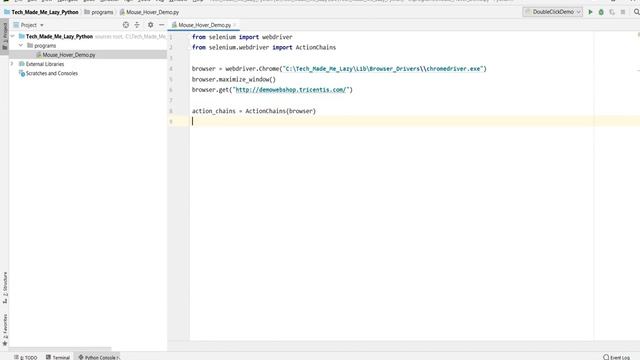Expand the External Libraries node
This screenshot has height=360, width=640.
[12, 64]
